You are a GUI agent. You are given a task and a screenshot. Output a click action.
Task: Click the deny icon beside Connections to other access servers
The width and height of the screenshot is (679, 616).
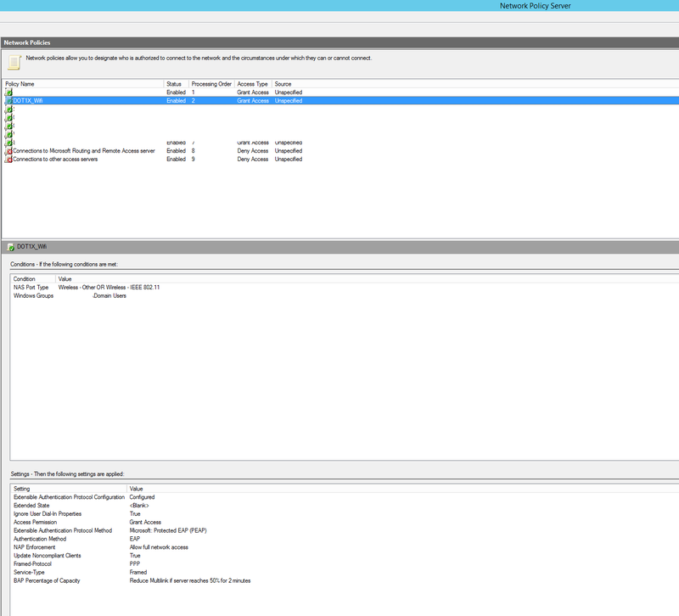[x=8, y=159]
